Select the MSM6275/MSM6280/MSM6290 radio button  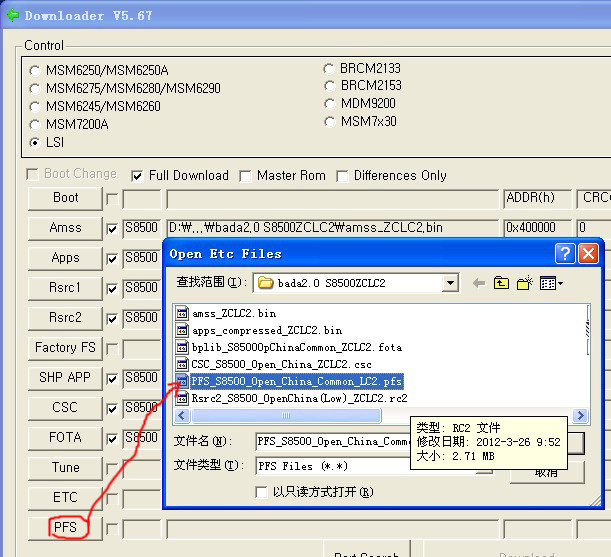[35, 89]
